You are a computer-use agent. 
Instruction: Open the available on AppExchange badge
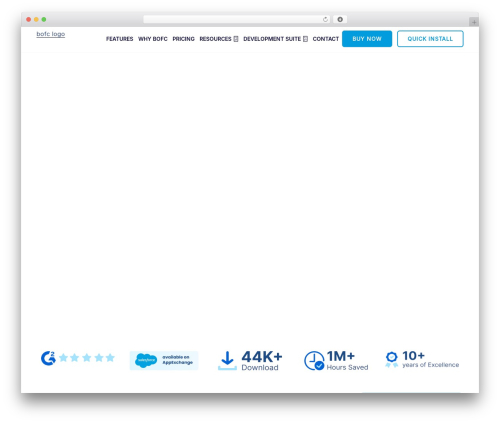pyautogui.click(x=164, y=360)
